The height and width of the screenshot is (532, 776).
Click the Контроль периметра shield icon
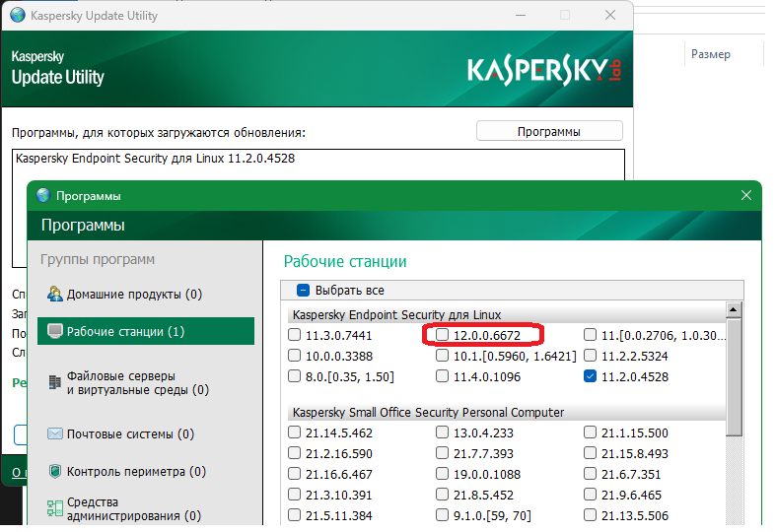click(x=55, y=471)
